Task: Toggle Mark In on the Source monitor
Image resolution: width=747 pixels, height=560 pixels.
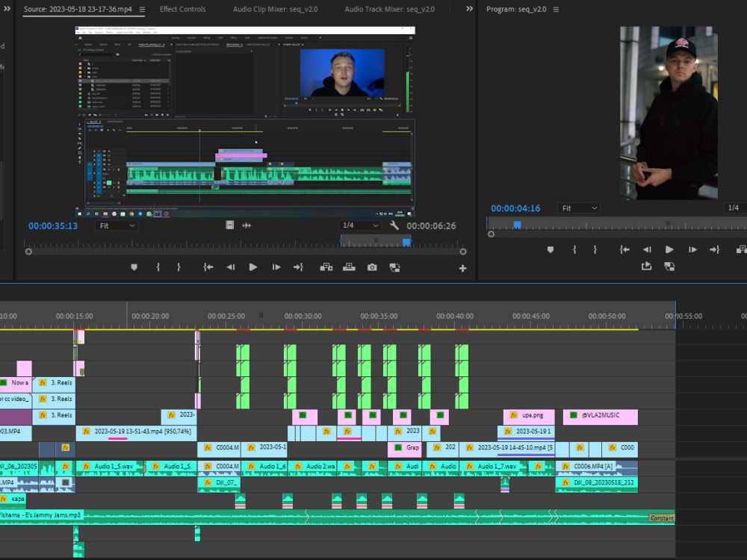Action: coord(159,267)
